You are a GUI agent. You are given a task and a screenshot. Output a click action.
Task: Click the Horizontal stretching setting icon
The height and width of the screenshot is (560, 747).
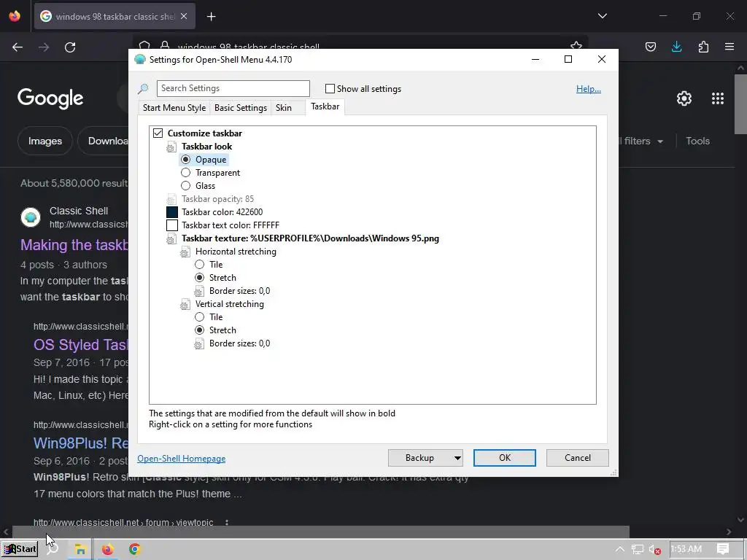pyautogui.click(x=185, y=252)
